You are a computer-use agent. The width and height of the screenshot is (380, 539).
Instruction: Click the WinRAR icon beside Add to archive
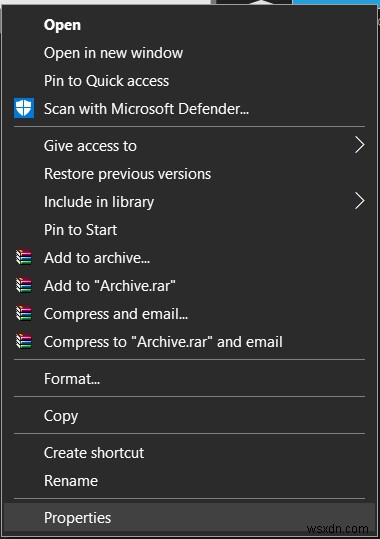point(24,257)
